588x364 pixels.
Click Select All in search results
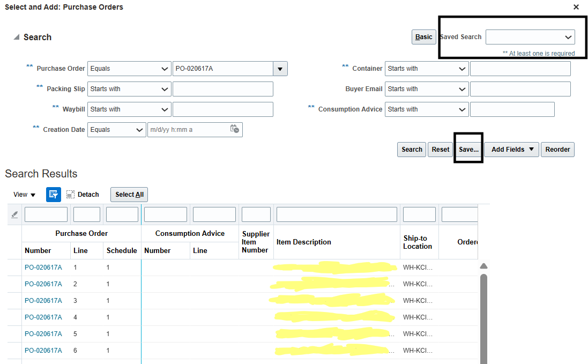(x=129, y=195)
